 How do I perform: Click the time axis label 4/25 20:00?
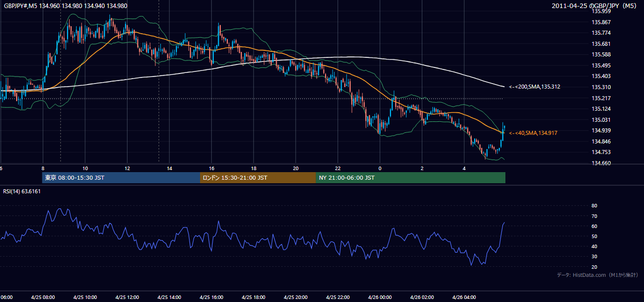coord(296,297)
